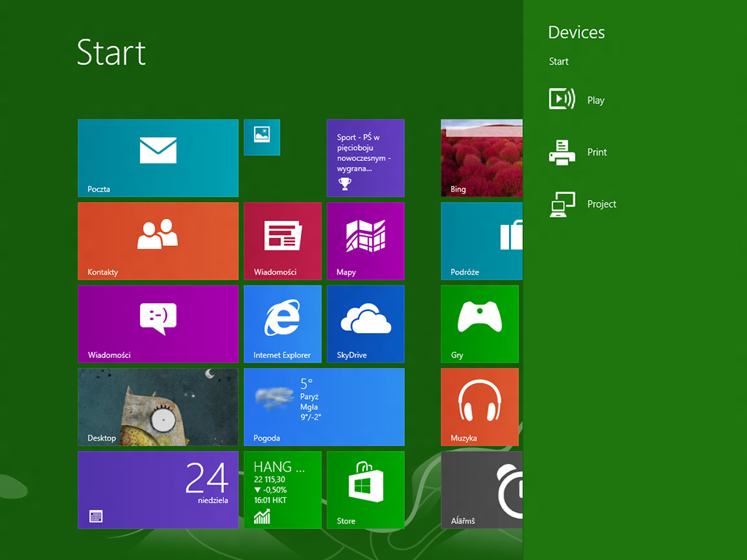Click the Sport news headline tile

tap(365, 158)
